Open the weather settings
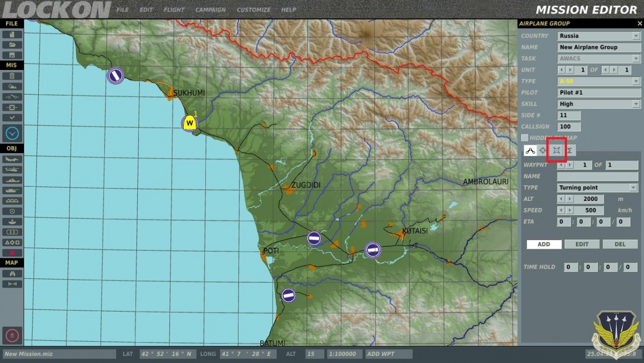Viewport: 644px width, 363px height. click(x=12, y=87)
